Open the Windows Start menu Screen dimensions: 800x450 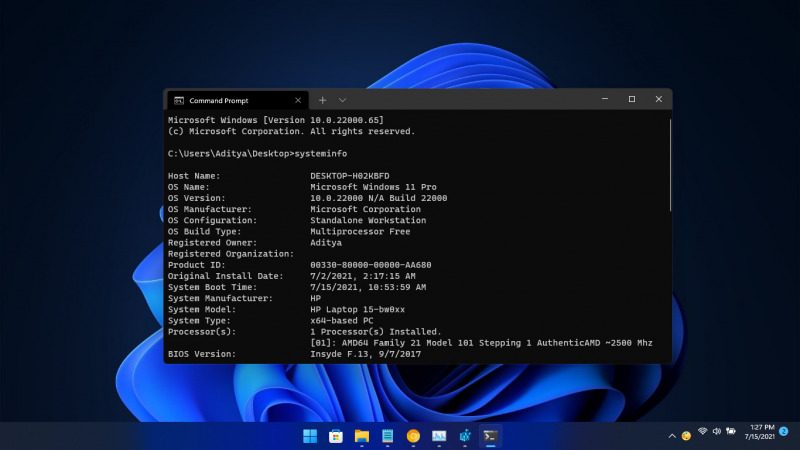pyautogui.click(x=310, y=436)
